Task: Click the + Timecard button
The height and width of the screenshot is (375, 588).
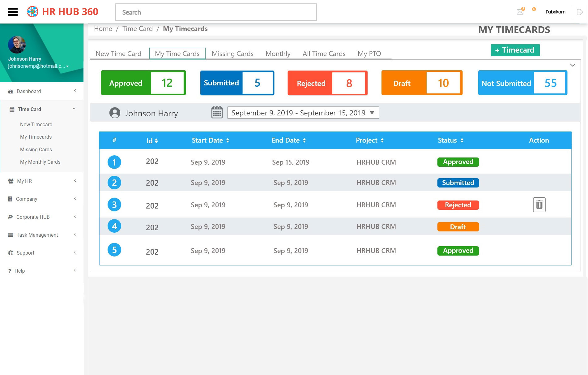Action: 515,50
